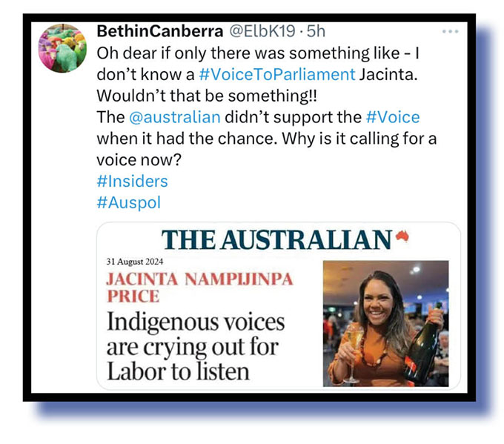Follow the #Insiders hashtag

pos(132,182)
